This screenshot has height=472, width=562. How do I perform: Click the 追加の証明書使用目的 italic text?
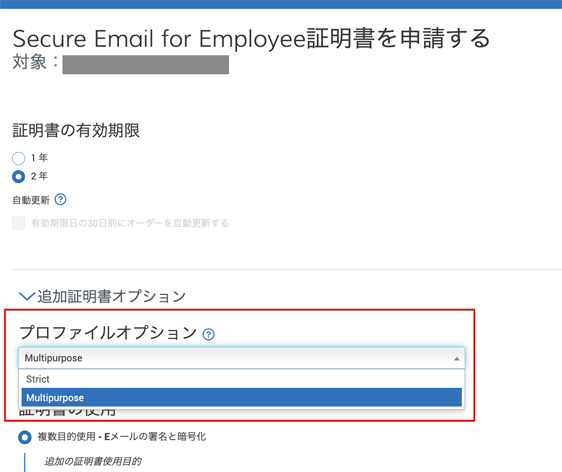point(92,461)
